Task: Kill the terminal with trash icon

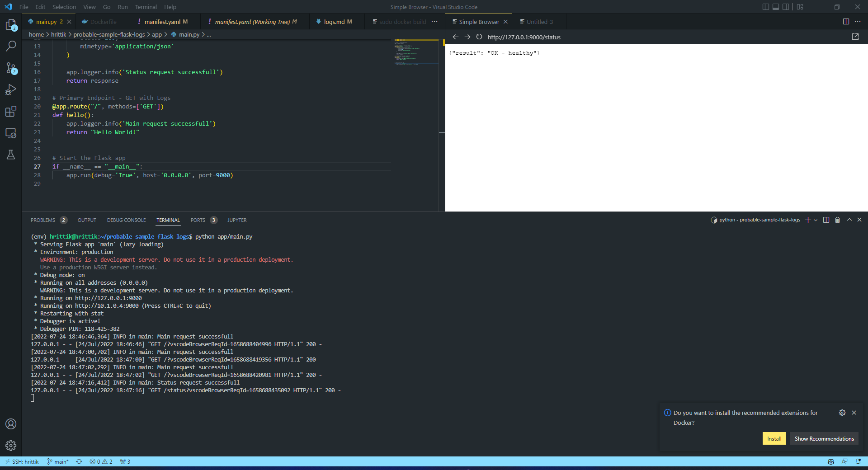Action: point(837,220)
